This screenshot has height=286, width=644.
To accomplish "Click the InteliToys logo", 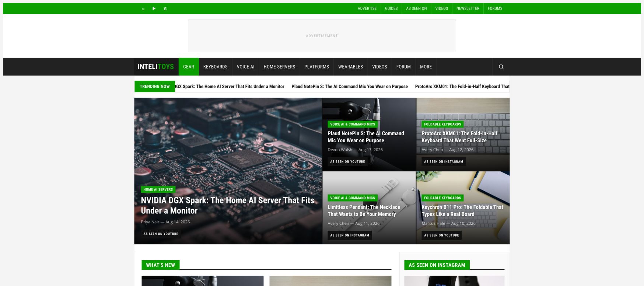I will coord(155,67).
